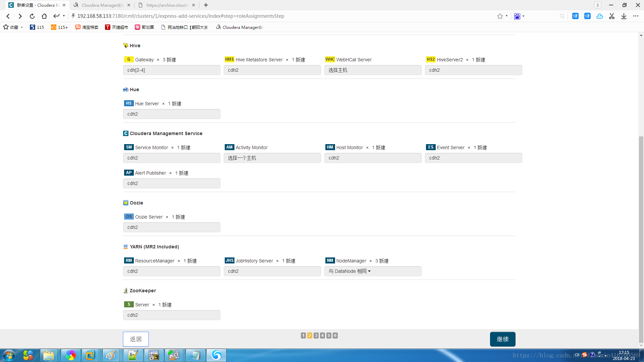
Task: Open a new browser tab
Action: [206, 5]
